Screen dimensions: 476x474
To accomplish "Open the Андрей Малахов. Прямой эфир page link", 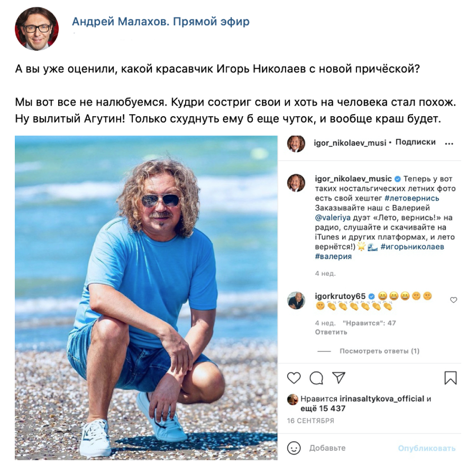I will pyautogui.click(x=161, y=22).
